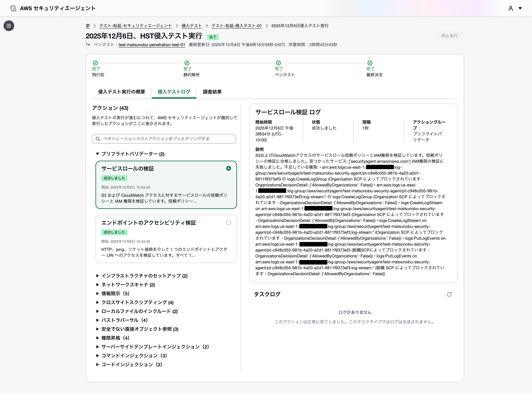Open the test-matsunobu-penetration-test-01 link
Viewport: 532px width, 403px height.
click(151, 45)
